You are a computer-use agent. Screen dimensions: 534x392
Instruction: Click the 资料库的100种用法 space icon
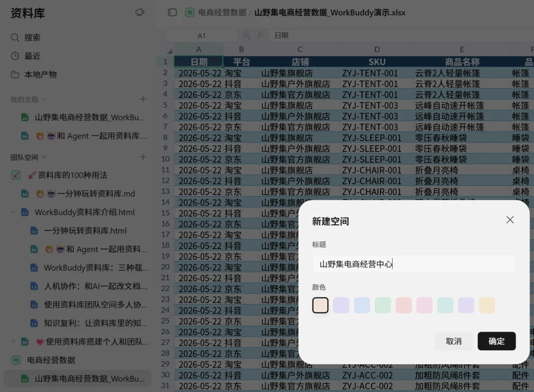coord(16,175)
